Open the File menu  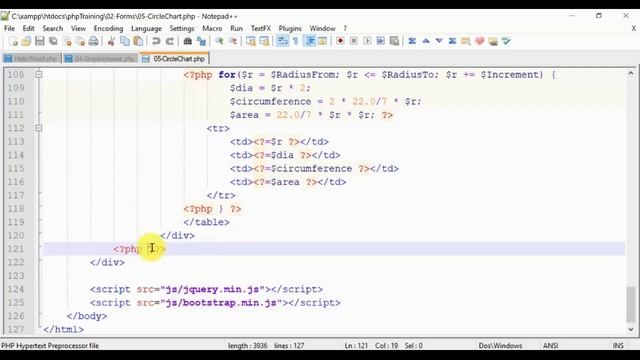[9, 29]
